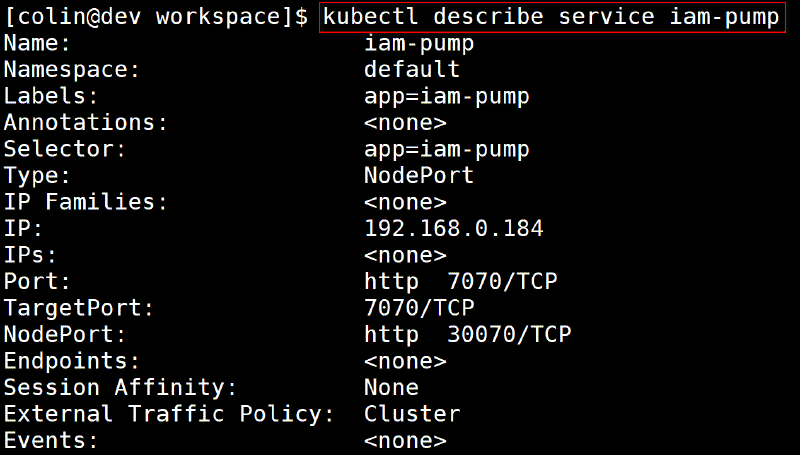
Task: Click the TargetPort value 7070/TCP
Action: point(418,308)
